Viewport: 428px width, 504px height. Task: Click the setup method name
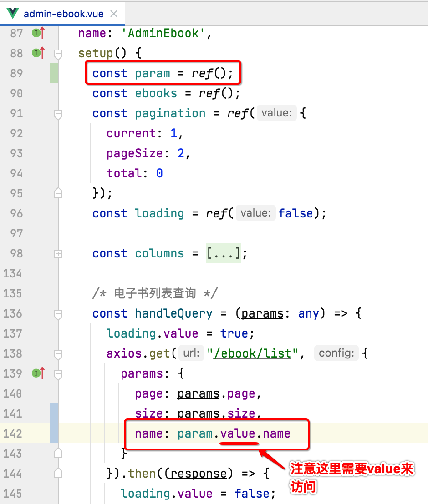coord(96,53)
